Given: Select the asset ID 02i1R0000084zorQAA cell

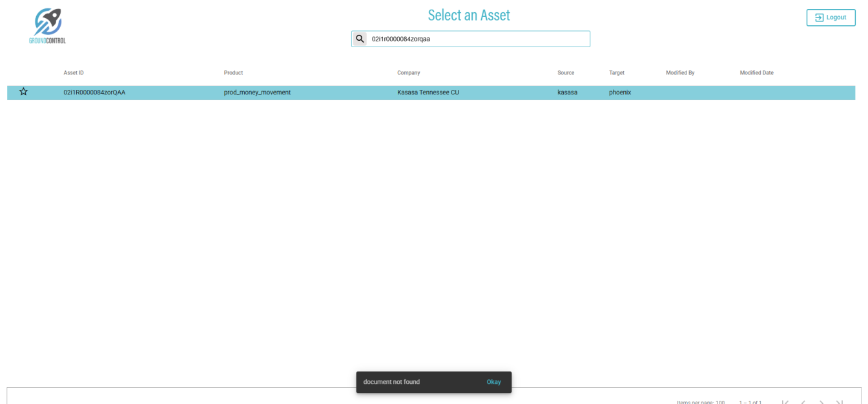Looking at the screenshot, I should pos(94,92).
